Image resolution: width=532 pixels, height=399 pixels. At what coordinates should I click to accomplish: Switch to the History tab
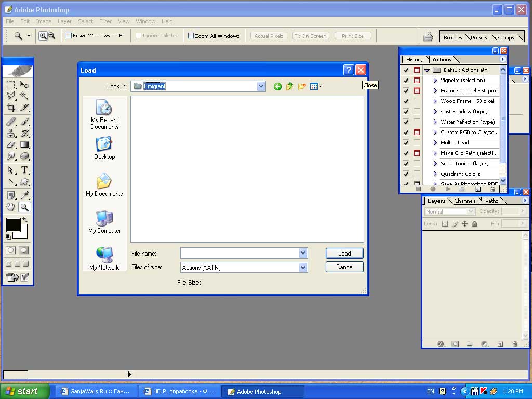pyautogui.click(x=414, y=60)
